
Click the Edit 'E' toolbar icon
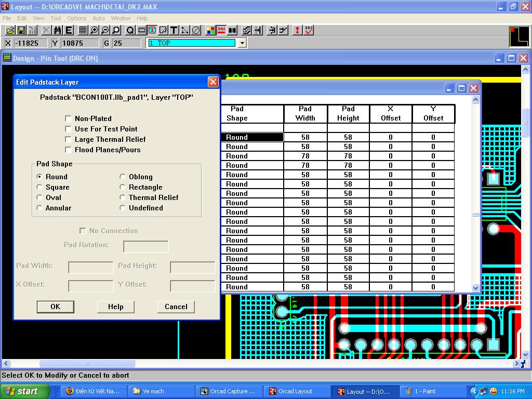click(x=69, y=31)
